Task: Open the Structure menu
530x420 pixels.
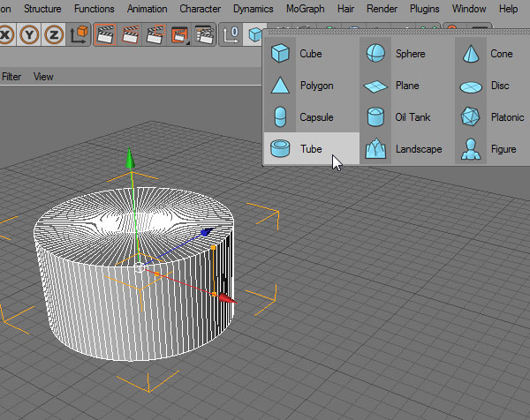Action: point(42,9)
